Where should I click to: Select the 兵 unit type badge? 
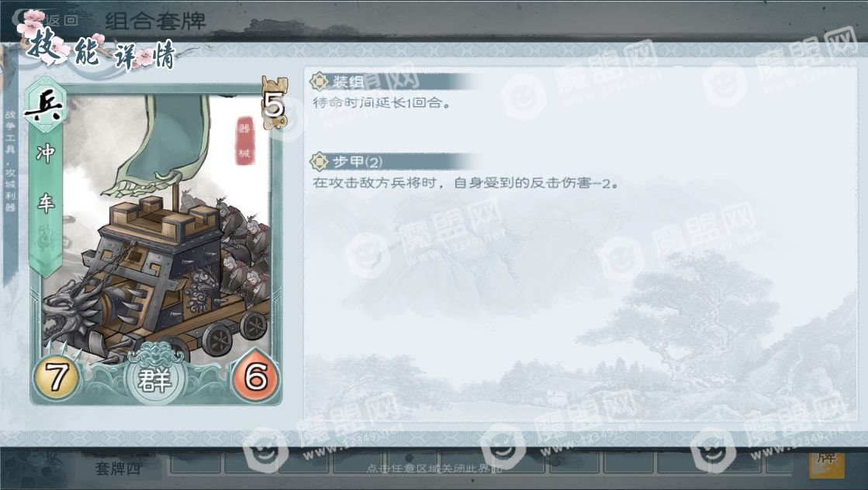(x=44, y=105)
